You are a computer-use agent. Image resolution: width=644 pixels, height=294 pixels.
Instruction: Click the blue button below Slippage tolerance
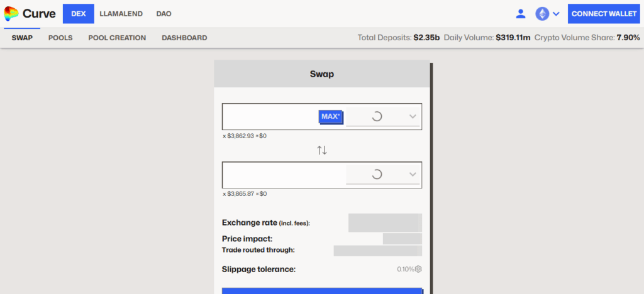[x=322, y=291]
